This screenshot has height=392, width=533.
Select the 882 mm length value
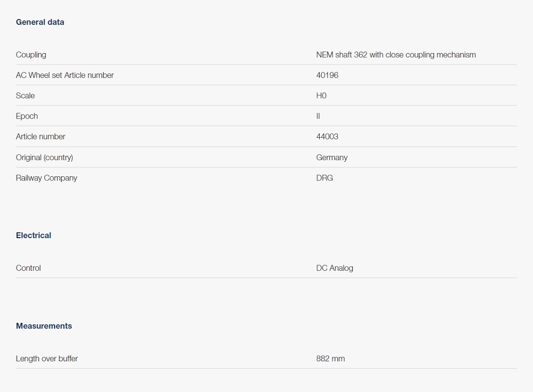330,358
